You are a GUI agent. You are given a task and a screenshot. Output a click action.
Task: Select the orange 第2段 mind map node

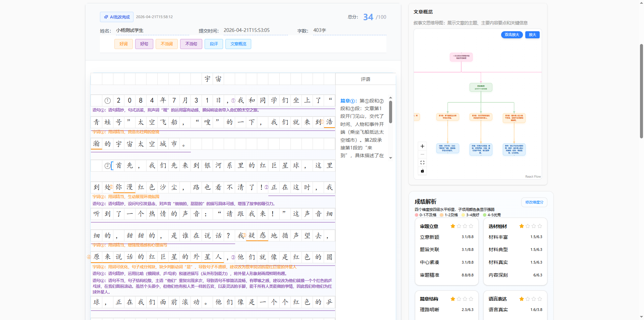tap(481, 117)
